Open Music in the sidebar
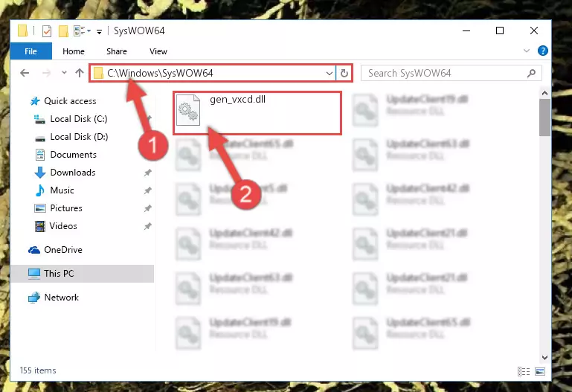This screenshot has height=392, width=572. 62,190
